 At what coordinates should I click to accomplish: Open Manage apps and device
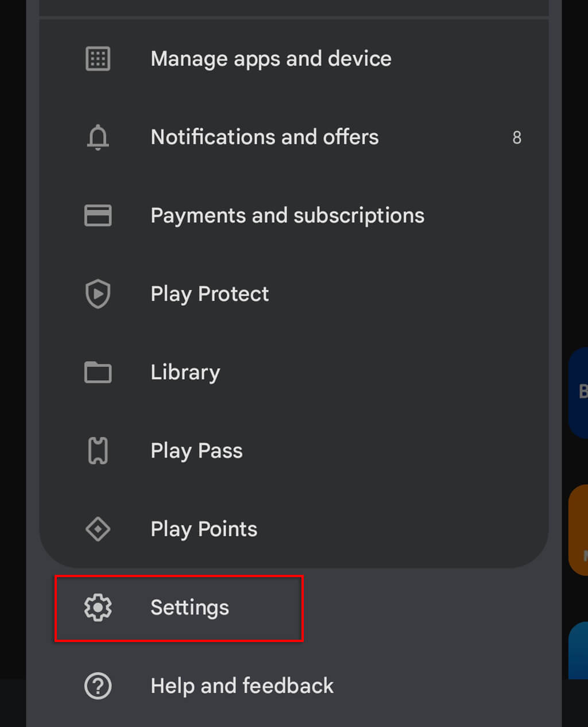point(270,59)
